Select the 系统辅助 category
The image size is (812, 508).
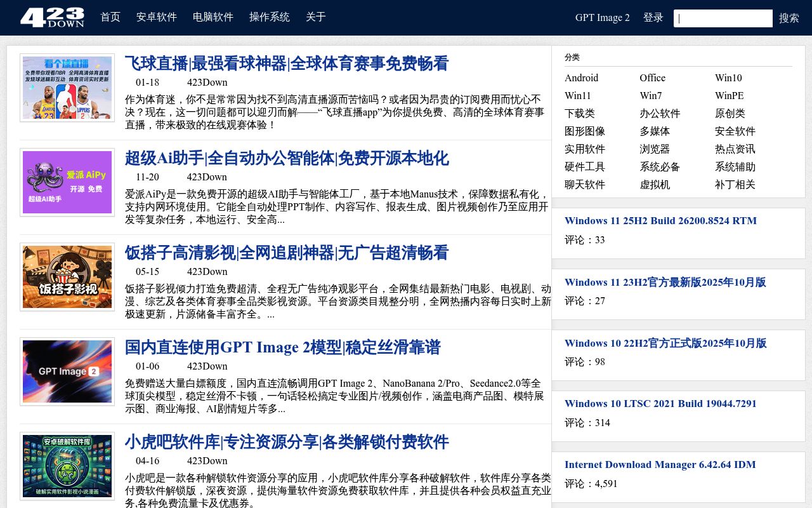[735, 167]
